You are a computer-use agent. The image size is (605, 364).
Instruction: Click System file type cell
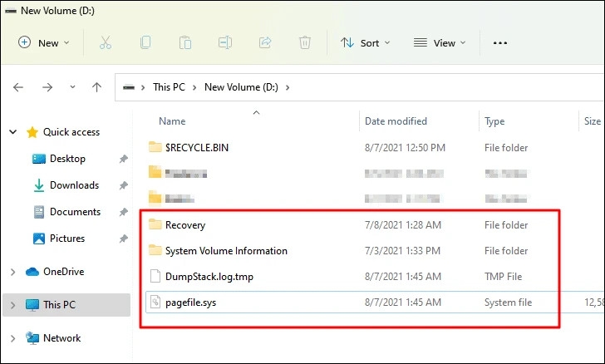click(x=508, y=303)
